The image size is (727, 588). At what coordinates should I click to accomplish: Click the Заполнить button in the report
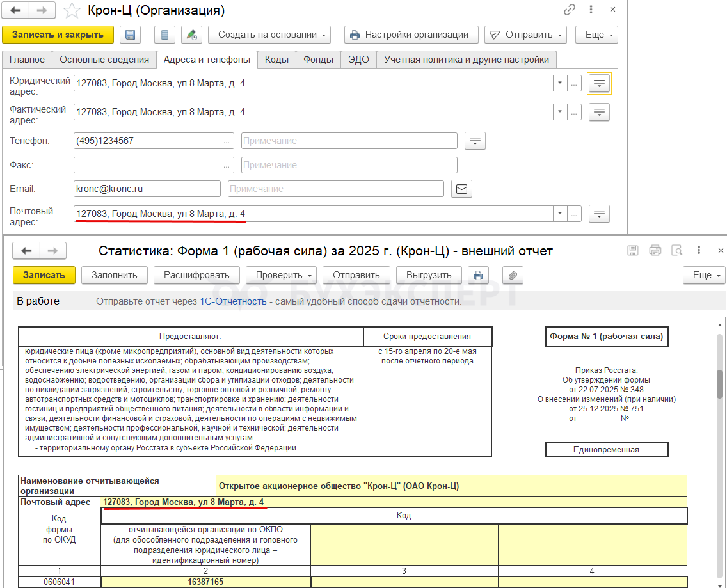[115, 275]
